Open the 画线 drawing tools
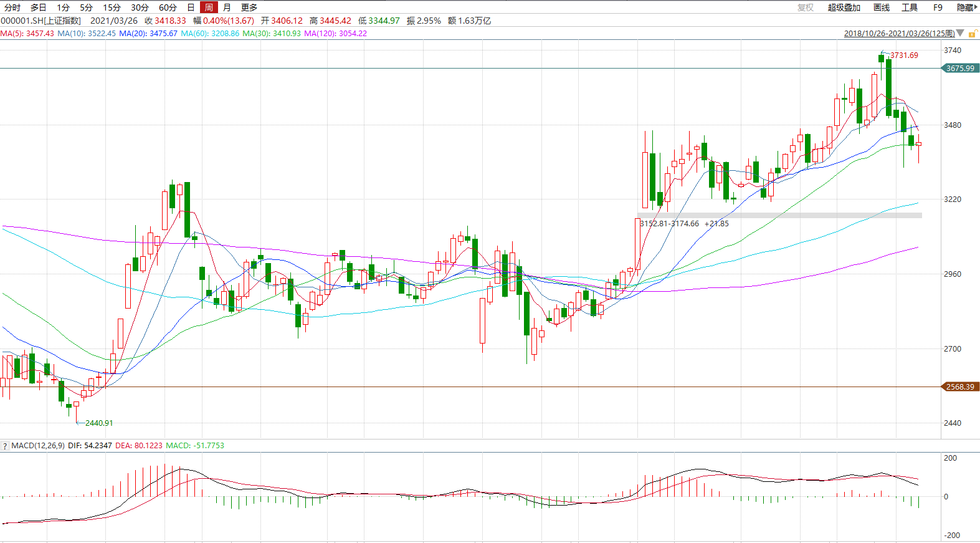This screenshot has width=980, height=543. pyautogui.click(x=882, y=7)
